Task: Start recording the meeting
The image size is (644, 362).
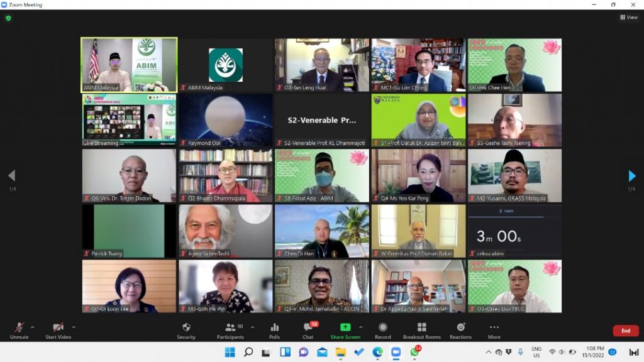Action: point(382,331)
